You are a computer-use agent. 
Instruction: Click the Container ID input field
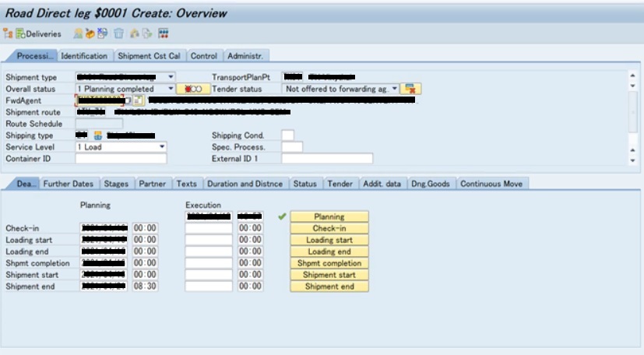(x=121, y=159)
